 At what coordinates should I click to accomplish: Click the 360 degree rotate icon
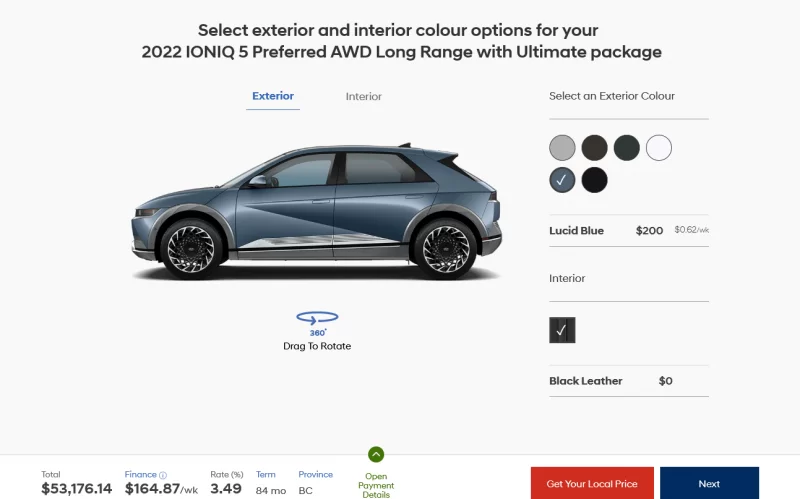point(317,323)
